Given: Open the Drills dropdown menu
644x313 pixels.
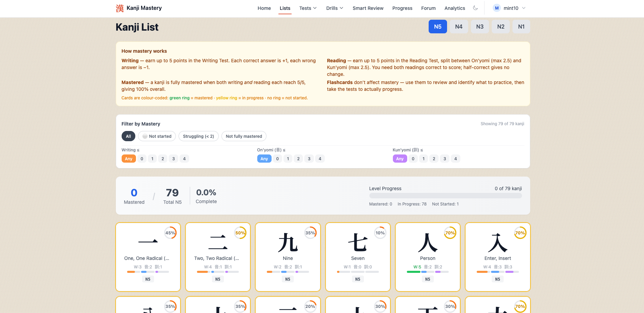Looking at the screenshot, I should coord(334,8).
